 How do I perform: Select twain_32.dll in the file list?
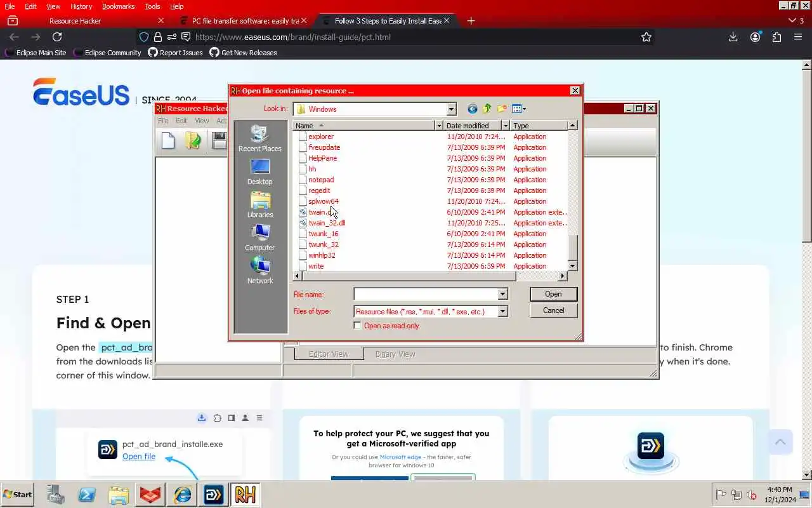pos(327,223)
